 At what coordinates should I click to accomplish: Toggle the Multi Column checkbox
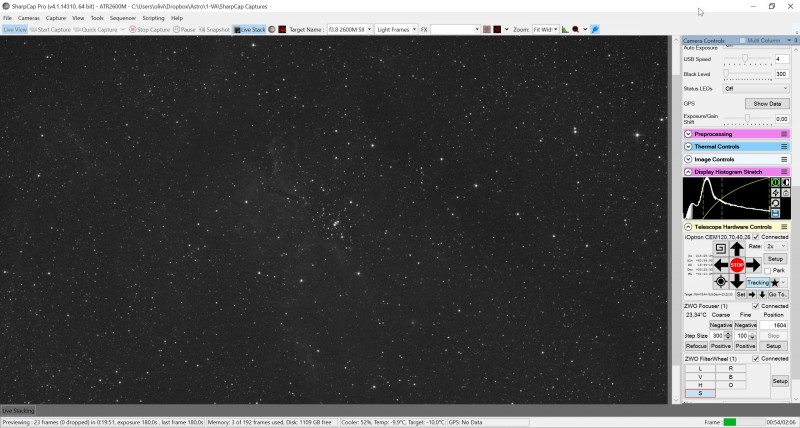pos(743,40)
